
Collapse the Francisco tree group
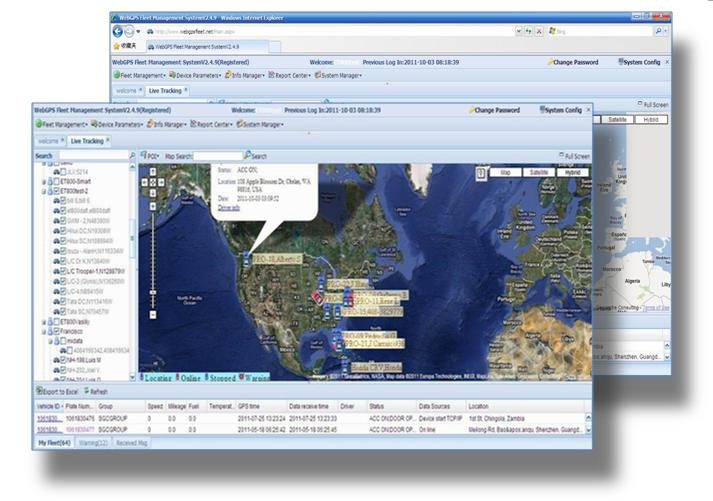pyautogui.click(x=44, y=332)
